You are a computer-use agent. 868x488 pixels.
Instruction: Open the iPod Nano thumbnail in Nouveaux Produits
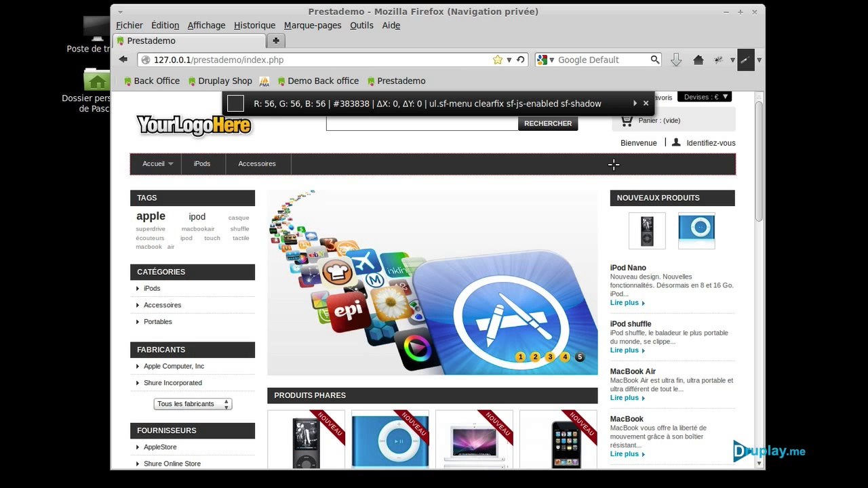pyautogui.click(x=647, y=230)
